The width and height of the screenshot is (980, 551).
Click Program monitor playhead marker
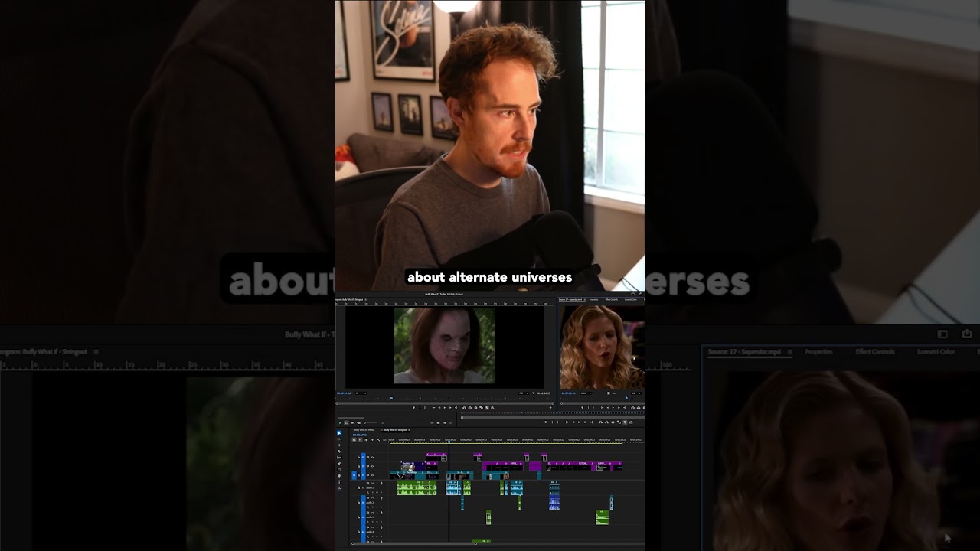tap(391, 398)
